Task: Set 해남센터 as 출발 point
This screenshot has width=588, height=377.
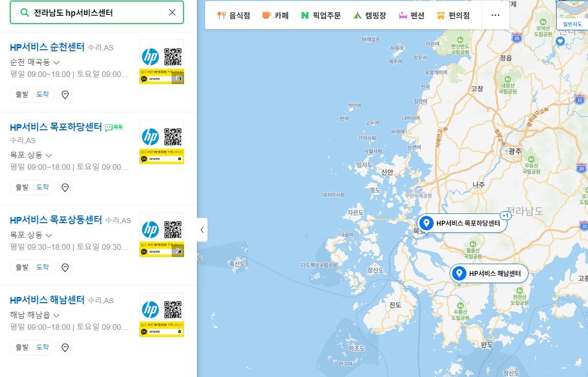Action: [22, 347]
